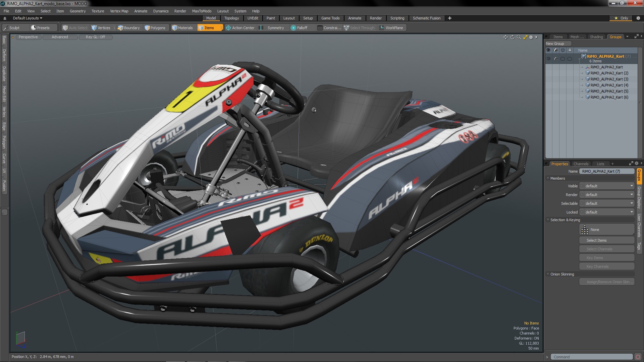
Task: Toggle the group's selectable checkbox
Action: pyautogui.click(x=563, y=59)
